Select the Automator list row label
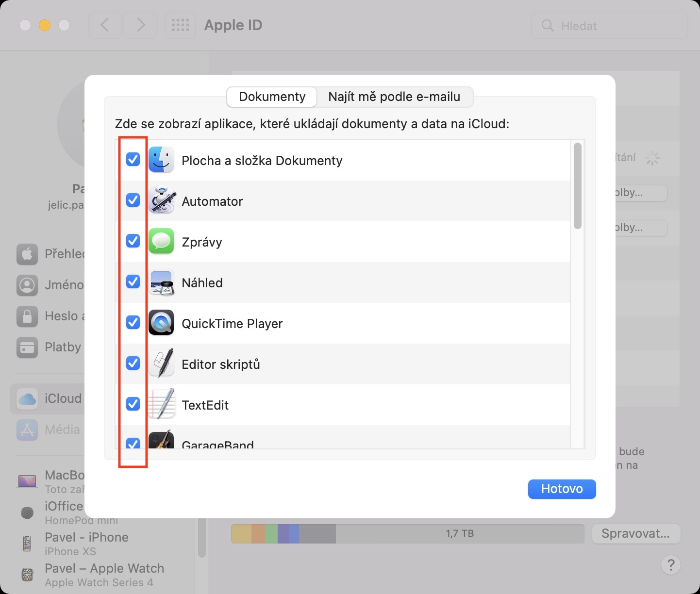Viewport: 700px width, 594px height. click(212, 201)
